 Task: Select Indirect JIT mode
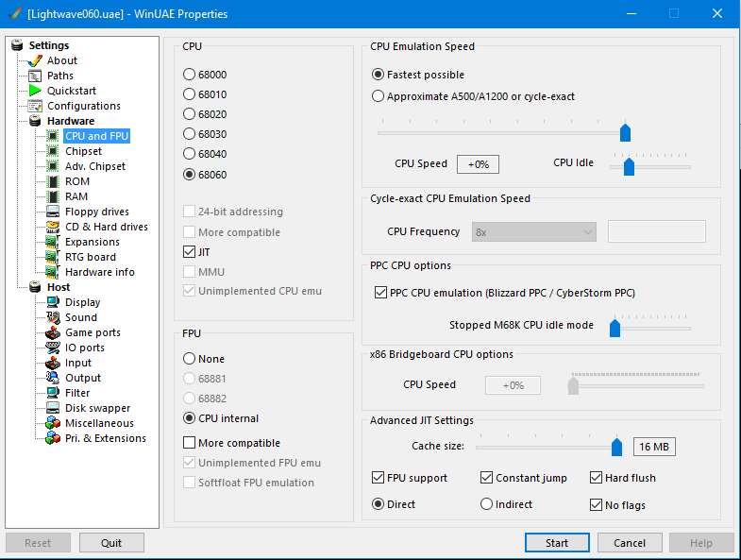[486, 504]
